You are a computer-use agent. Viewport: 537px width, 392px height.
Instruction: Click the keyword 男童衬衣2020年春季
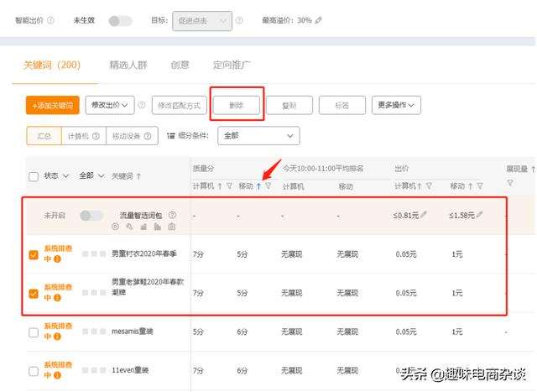[144, 253]
